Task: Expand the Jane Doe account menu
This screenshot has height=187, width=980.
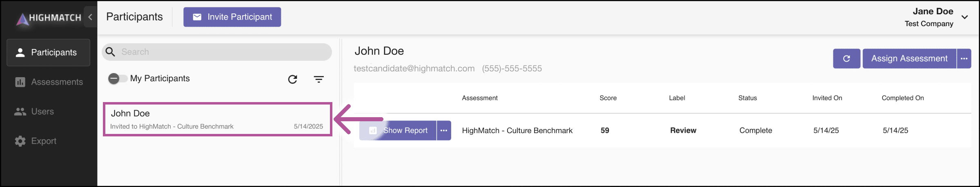Action: tap(964, 17)
